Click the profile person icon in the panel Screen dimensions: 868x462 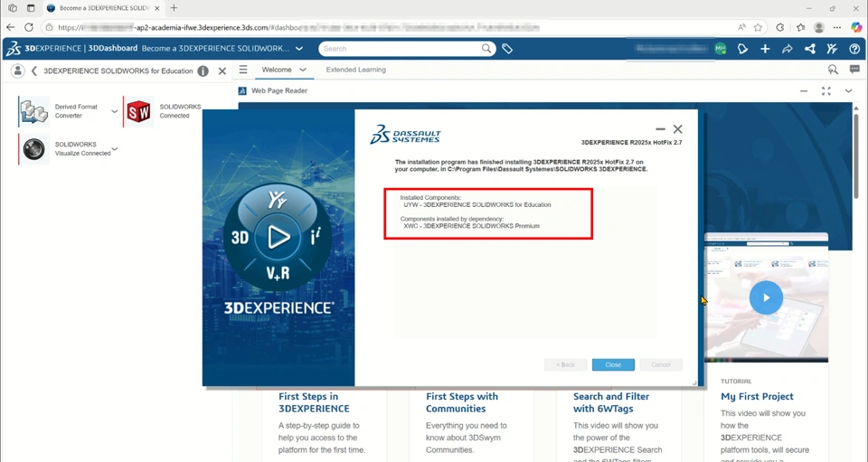coord(18,71)
